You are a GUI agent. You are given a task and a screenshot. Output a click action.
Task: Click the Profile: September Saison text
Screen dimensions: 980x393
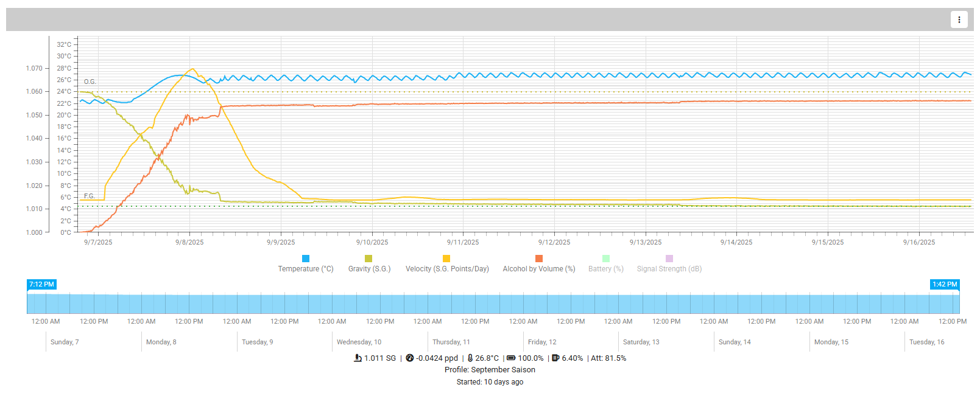(490, 370)
